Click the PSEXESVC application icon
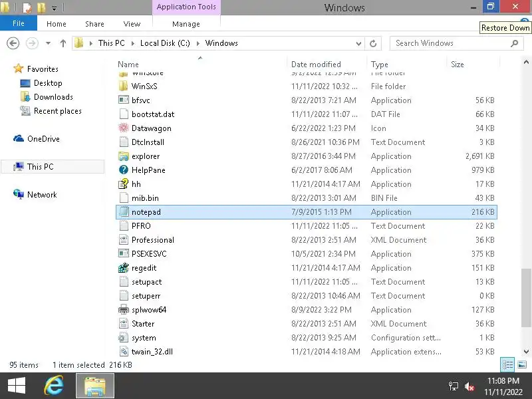 pos(124,253)
